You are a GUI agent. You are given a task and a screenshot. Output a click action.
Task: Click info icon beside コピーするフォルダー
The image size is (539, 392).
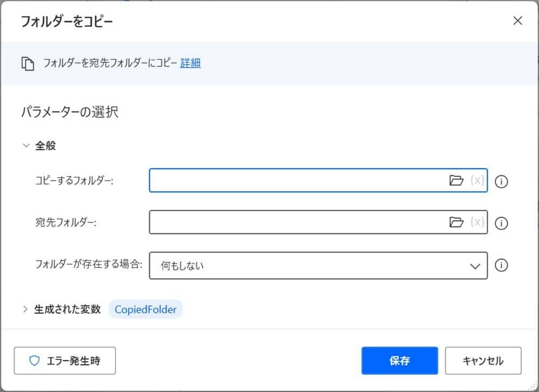click(x=501, y=182)
